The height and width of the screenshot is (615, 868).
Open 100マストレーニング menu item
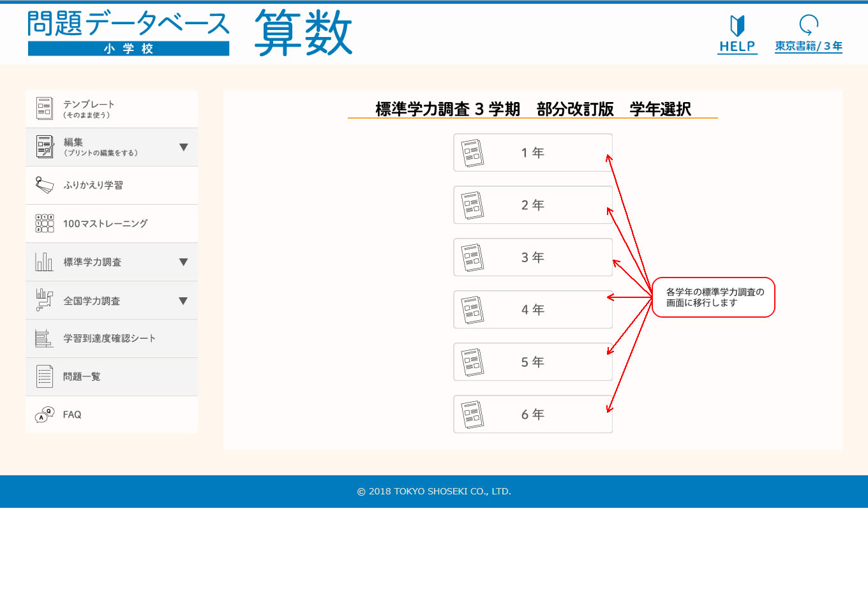(x=112, y=224)
